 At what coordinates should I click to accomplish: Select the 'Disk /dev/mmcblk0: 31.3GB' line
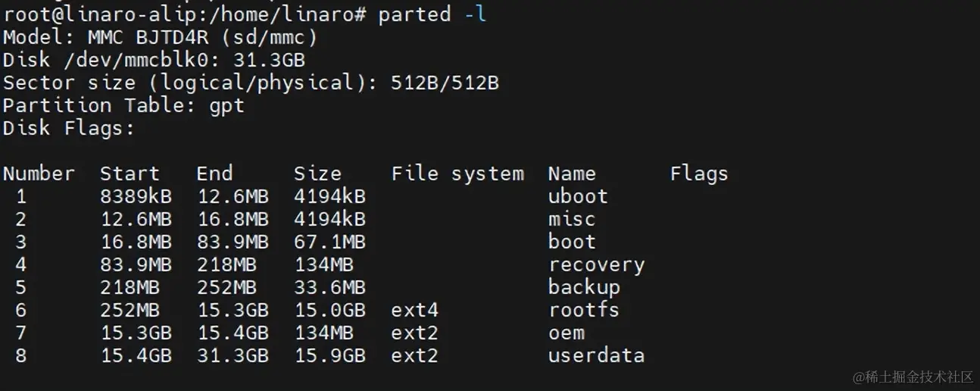click(x=154, y=60)
